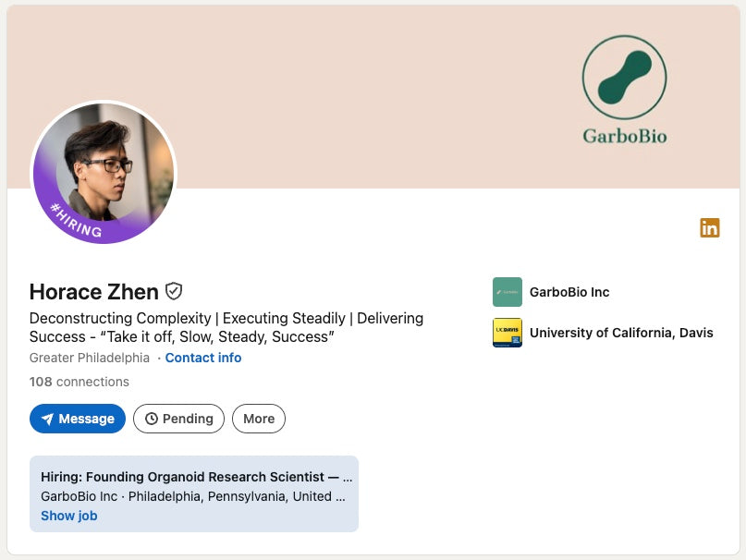This screenshot has width=746, height=560.
Task: Click the pink profile banner image
Action: tap(373, 97)
